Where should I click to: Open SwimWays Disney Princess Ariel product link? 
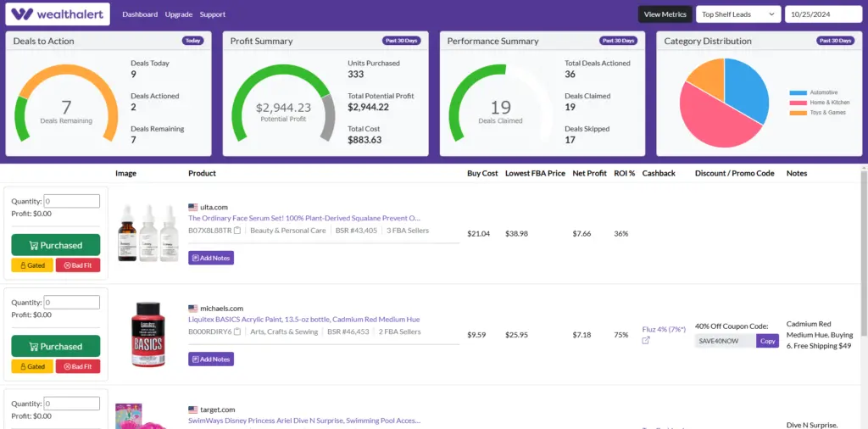coord(304,421)
